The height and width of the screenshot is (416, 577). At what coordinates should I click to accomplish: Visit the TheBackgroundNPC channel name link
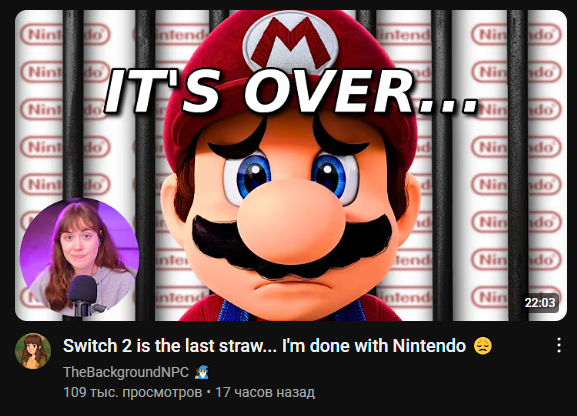click(x=126, y=372)
